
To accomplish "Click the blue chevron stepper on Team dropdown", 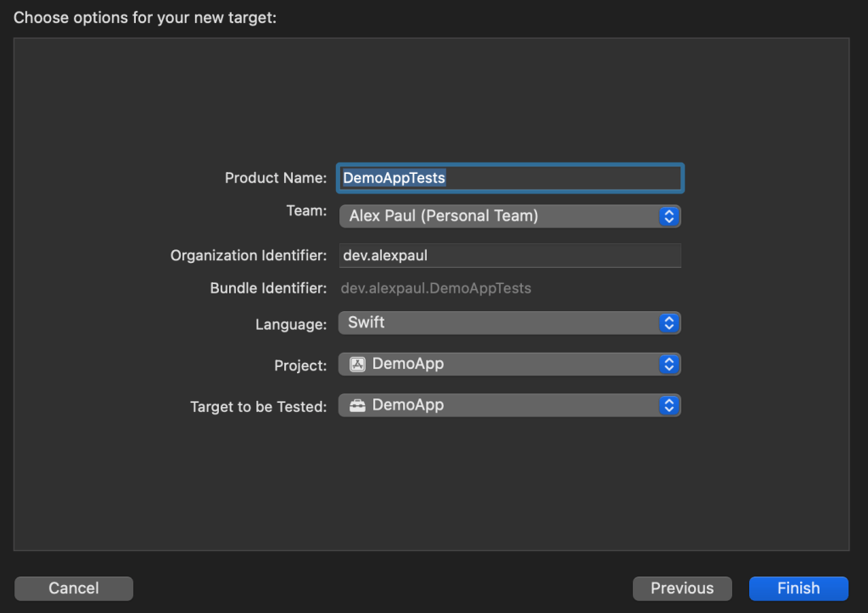I will tap(669, 216).
